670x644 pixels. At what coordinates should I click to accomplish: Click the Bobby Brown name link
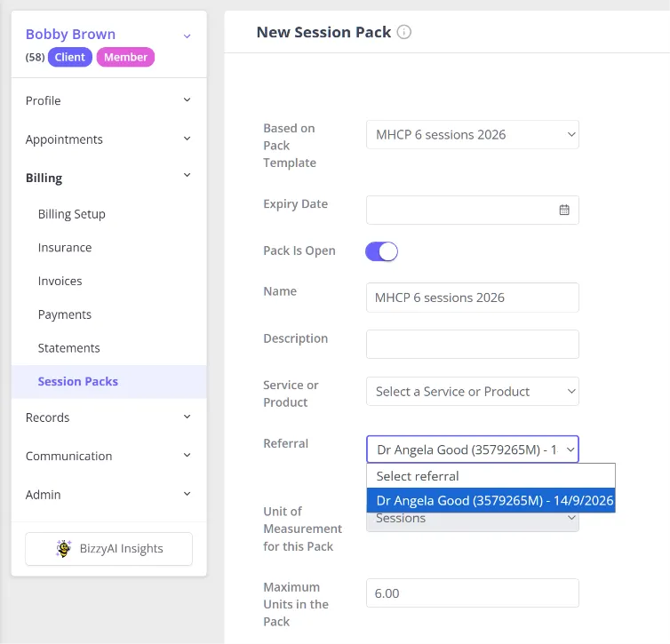(x=70, y=34)
